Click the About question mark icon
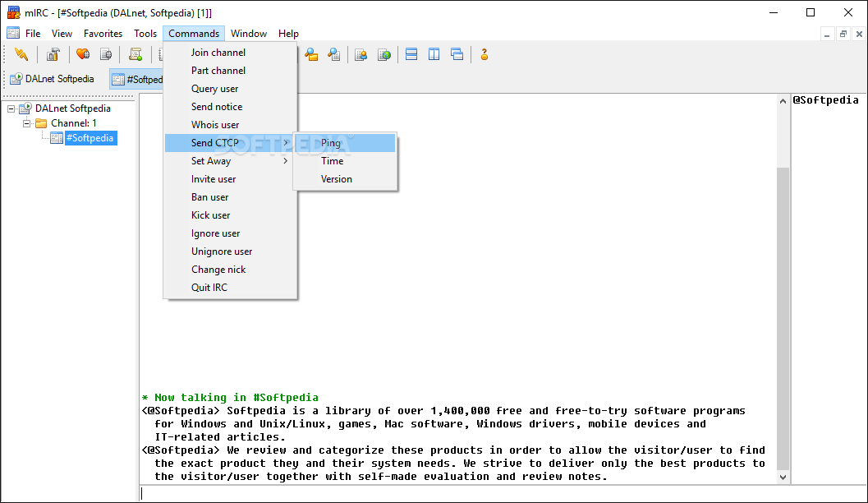The height and width of the screenshot is (503, 868). pyautogui.click(x=485, y=54)
